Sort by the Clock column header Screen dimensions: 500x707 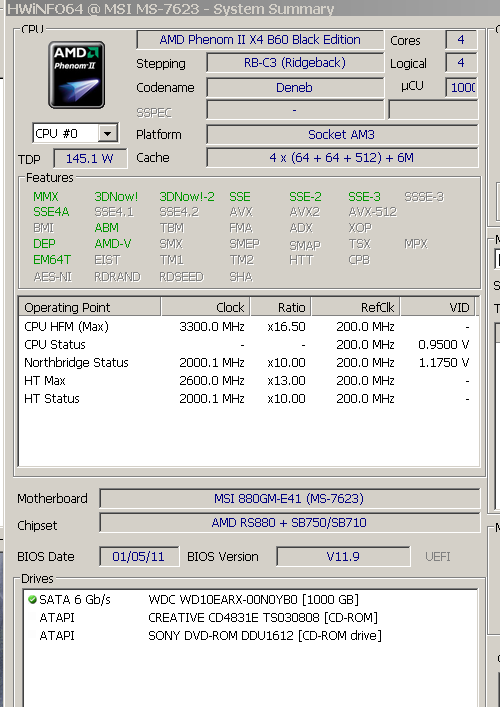tap(205, 308)
